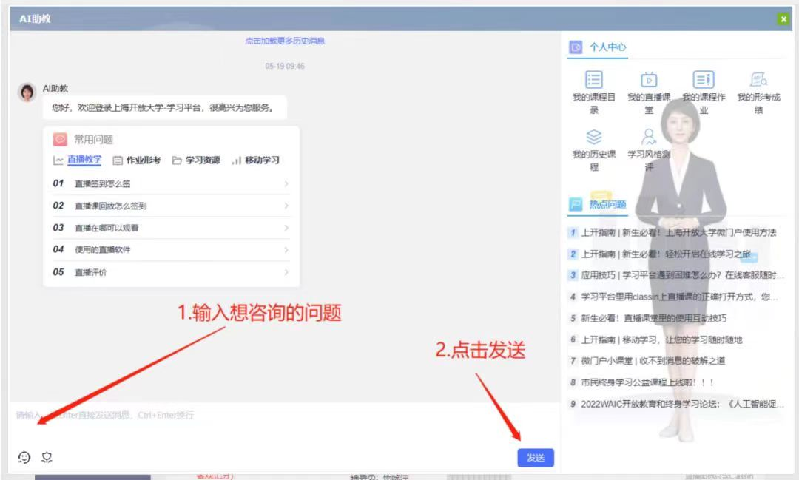Close the AI助教 window
The width and height of the screenshot is (799, 480).
(783, 18)
